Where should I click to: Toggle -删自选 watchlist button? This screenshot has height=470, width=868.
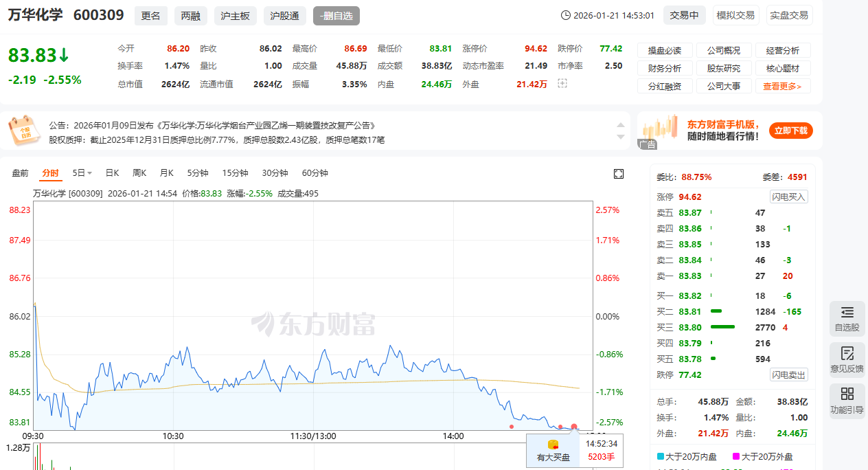pos(336,16)
